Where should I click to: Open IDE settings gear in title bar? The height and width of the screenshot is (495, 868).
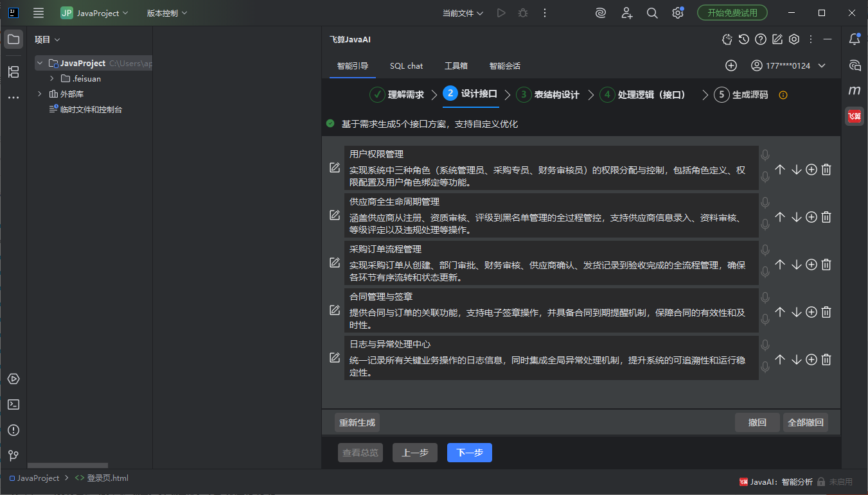[x=678, y=13]
